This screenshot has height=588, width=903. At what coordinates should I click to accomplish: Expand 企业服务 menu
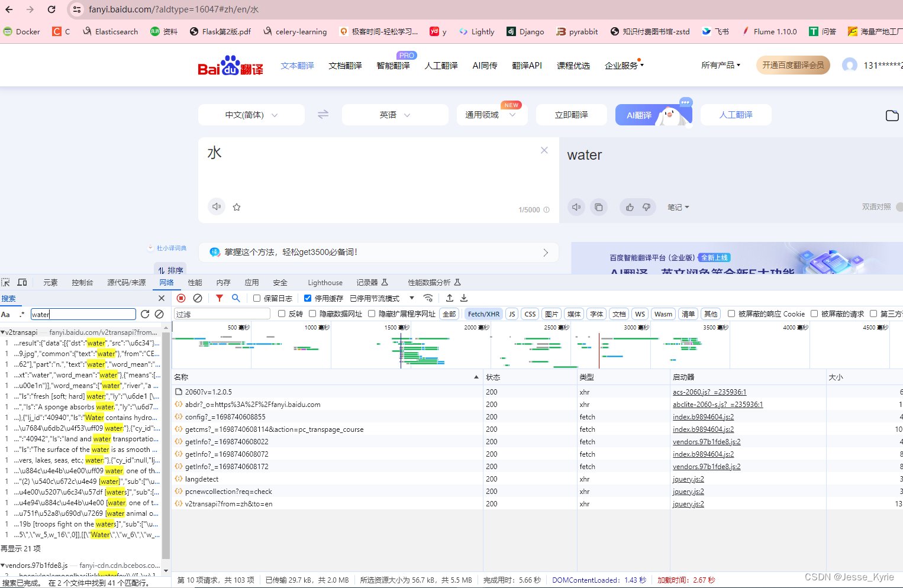(x=624, y=65)
